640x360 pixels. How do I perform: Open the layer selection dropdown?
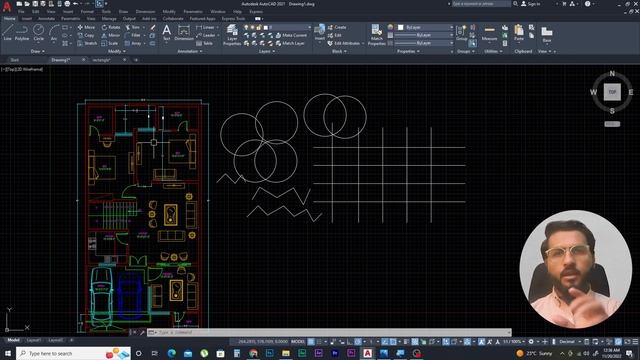pos(278,27)
